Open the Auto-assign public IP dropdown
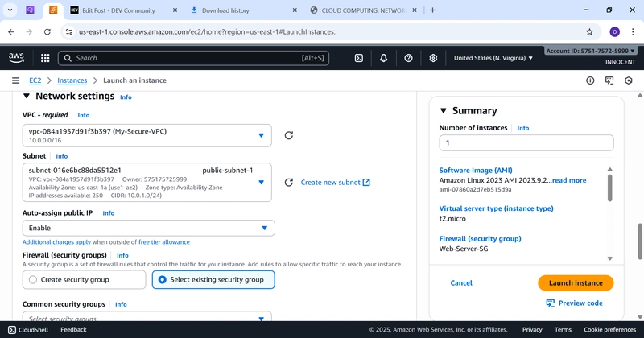 [x=149, y=228]
